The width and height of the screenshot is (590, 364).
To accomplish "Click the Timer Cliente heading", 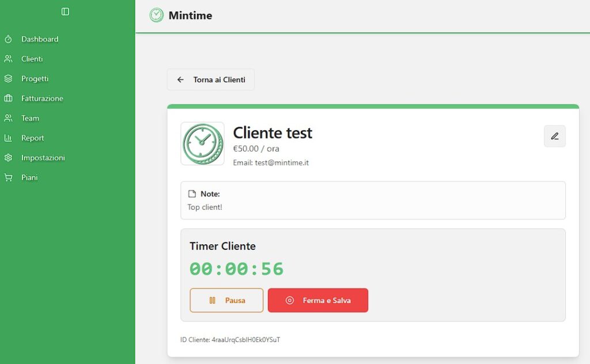I will pos(222,246).
